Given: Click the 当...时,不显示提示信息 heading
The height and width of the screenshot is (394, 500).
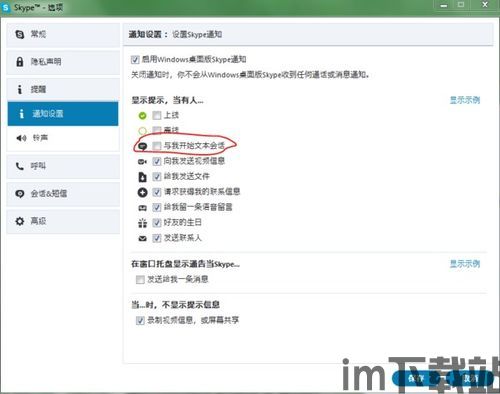Looking at the screenshot, I should pyautogui.click(x=175, y=305).
